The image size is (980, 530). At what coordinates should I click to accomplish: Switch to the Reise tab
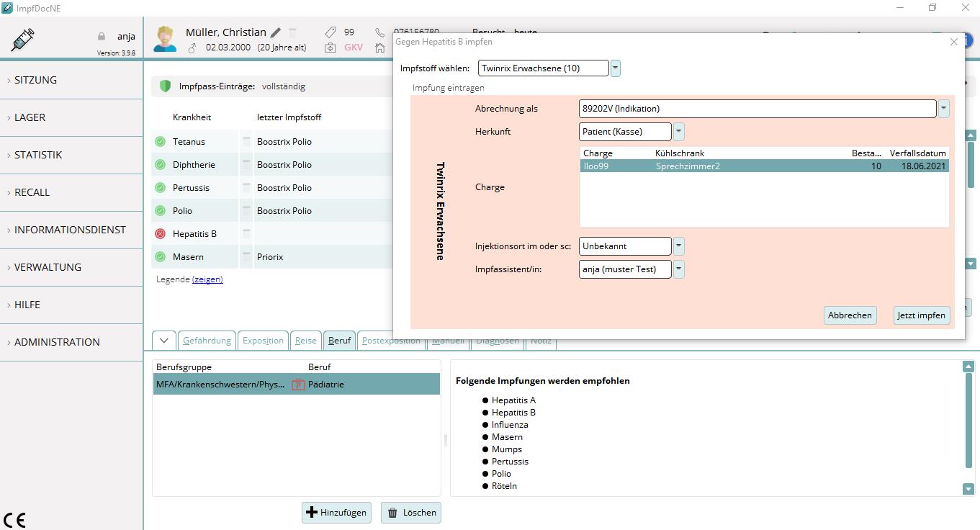click(x=306, y=341)
